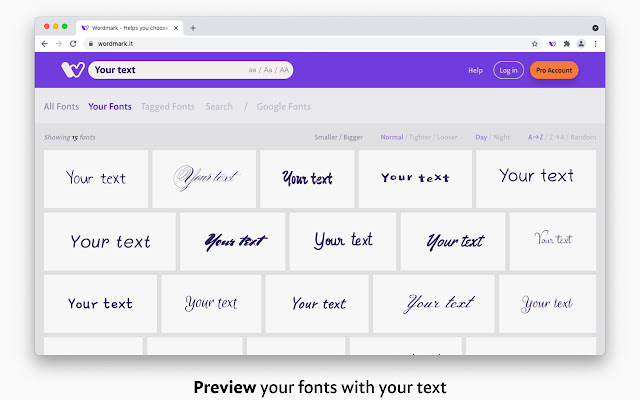Viewport: 640px width, 400px height.
Task: Reload the page with the refresh icon
Action: (x=73, y=44)
